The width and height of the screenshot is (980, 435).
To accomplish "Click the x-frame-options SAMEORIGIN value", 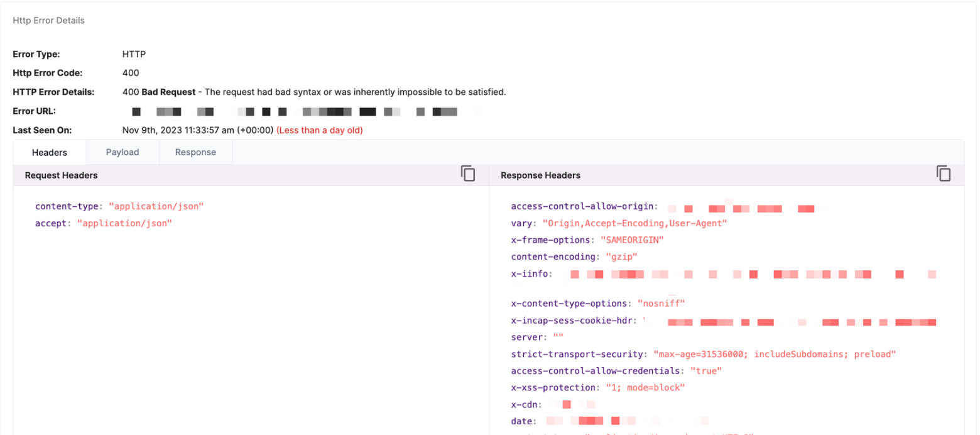I will (633, 240).
